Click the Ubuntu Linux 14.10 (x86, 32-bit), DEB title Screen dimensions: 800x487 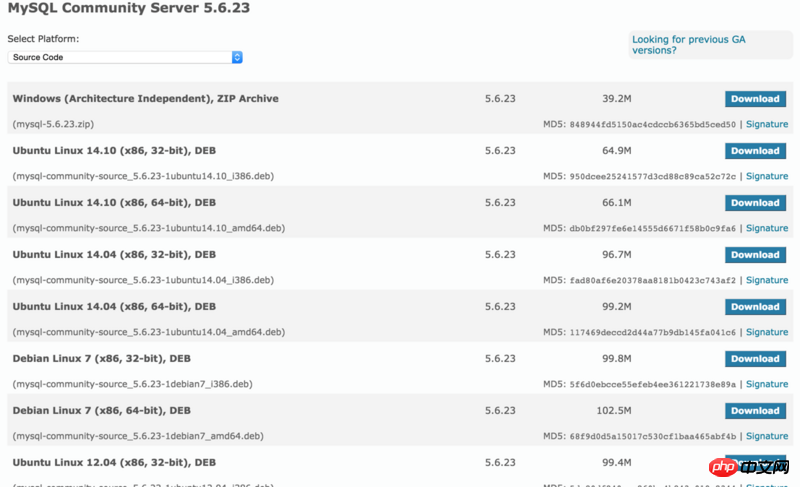tap(114, 150)
